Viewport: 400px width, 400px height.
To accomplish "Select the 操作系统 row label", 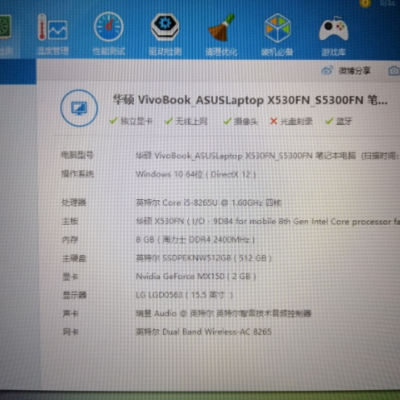I will tap(77, 174).
